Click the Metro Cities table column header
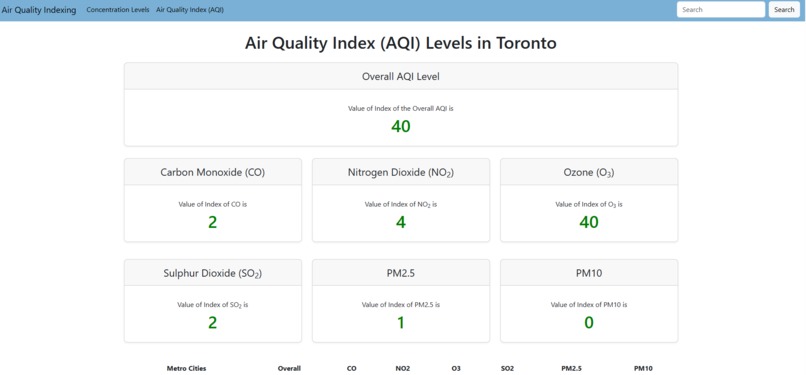This screenshot has height=375, width=806. tap(187, 368)
